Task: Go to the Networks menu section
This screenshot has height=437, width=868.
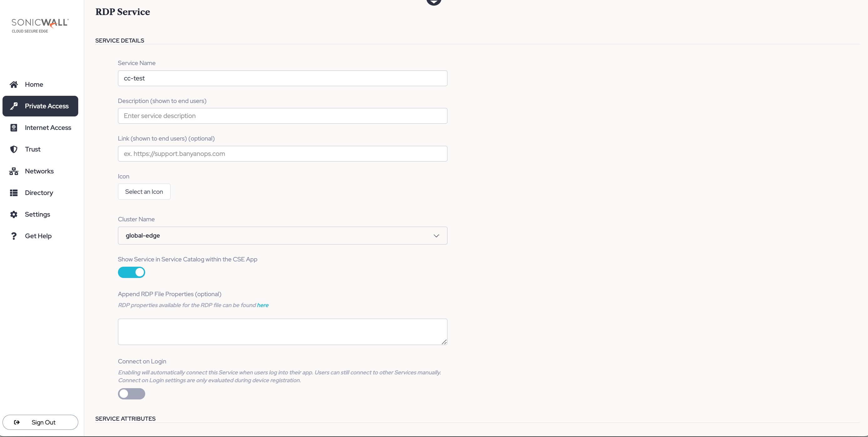Action: [39, 171]
